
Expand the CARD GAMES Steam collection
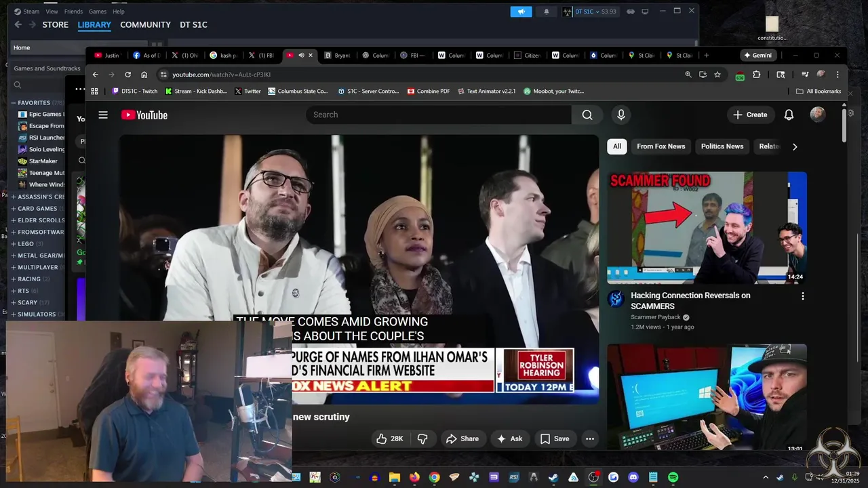pyautogui.click(x=14, y=209)
